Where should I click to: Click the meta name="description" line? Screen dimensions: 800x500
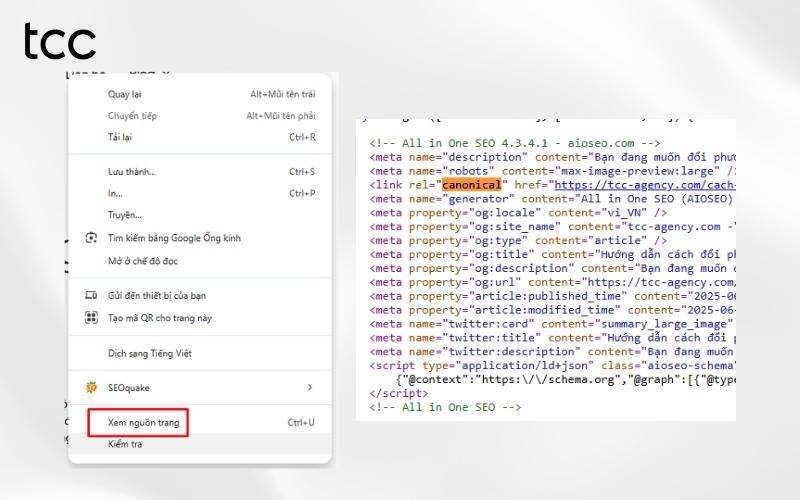pos(553,157)
